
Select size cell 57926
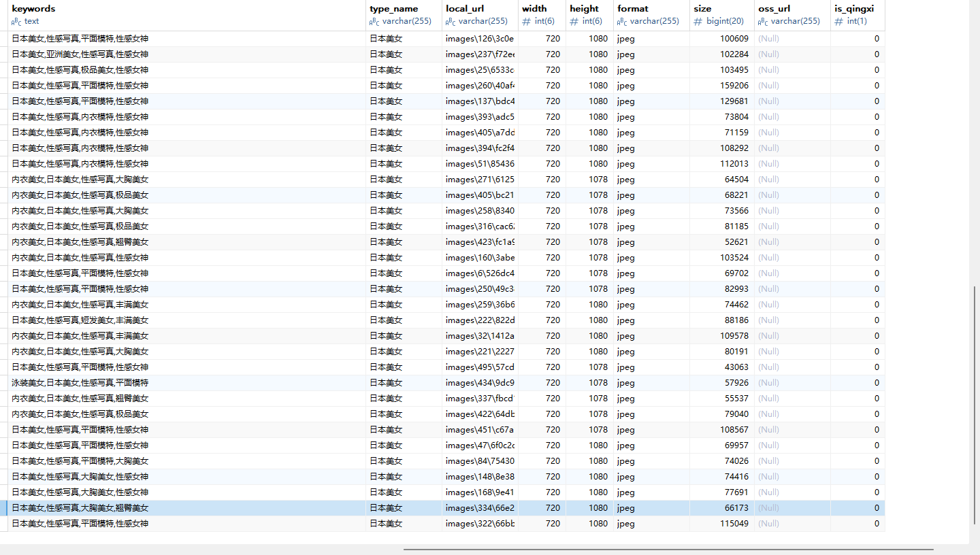[x=722, y=383]
